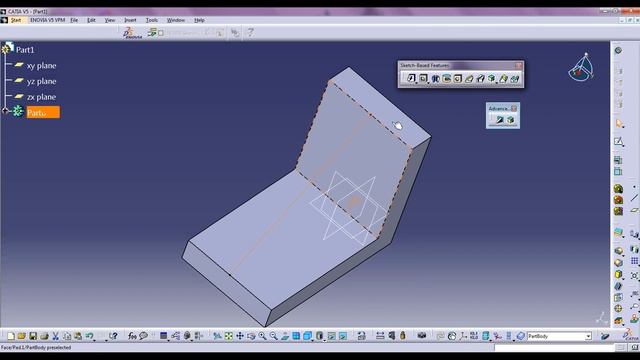Select zx plane in the tree
This screenshot has width=640, height=360.
41,97
